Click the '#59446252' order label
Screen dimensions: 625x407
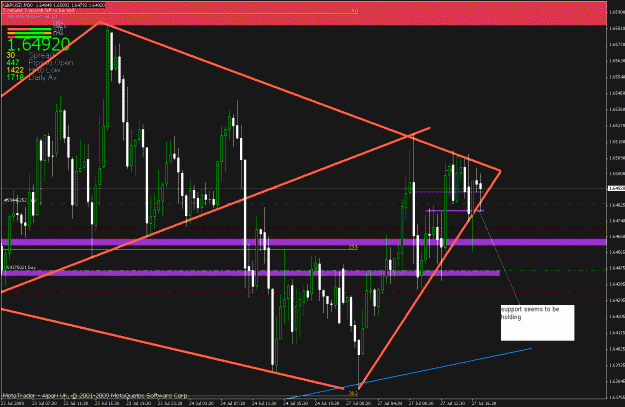15,201
